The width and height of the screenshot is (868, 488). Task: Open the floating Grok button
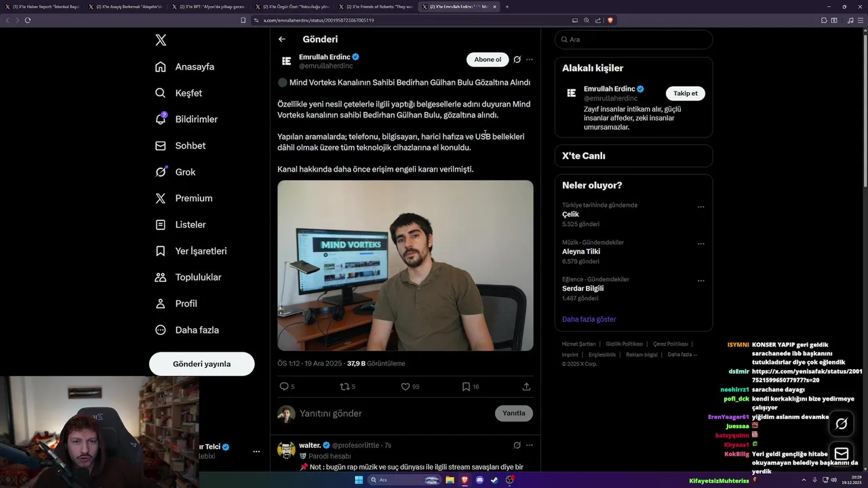[841, 424]
